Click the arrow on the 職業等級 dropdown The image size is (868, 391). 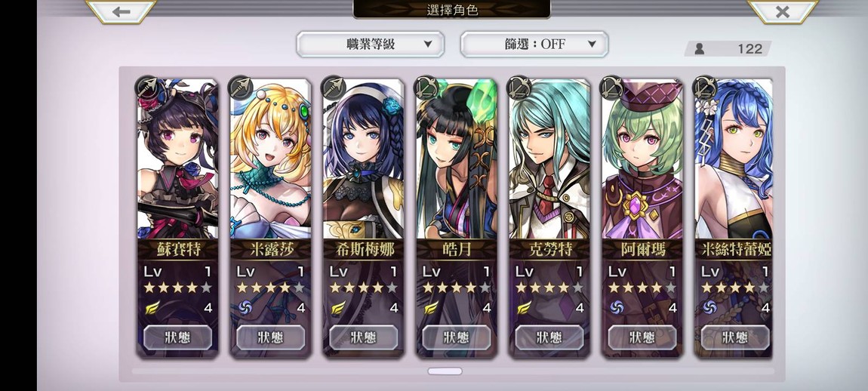pos(427,45)
